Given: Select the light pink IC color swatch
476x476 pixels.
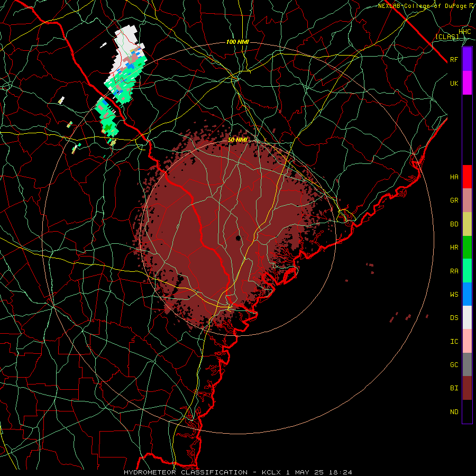Looking at the screenshot, I should tap(467, 341).
